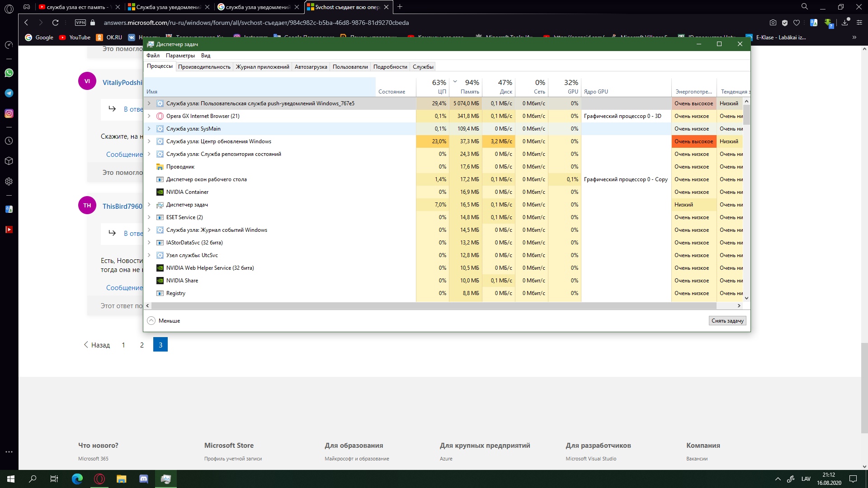Sort by Диск column header
This screenshot has width=868, height=488.
click(x=499, y=86)
